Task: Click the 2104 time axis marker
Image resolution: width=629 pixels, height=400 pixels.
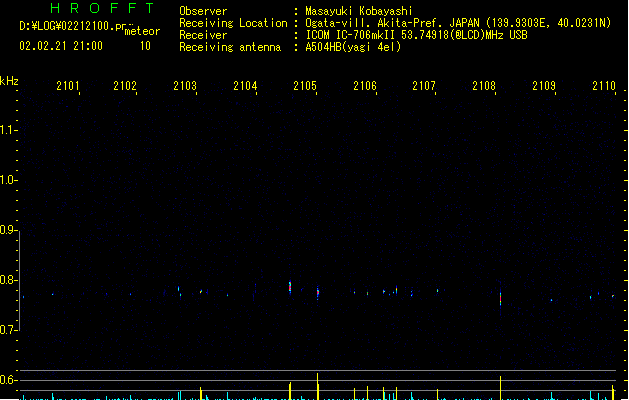Action: pyautogui.click(x=245, y=86)
